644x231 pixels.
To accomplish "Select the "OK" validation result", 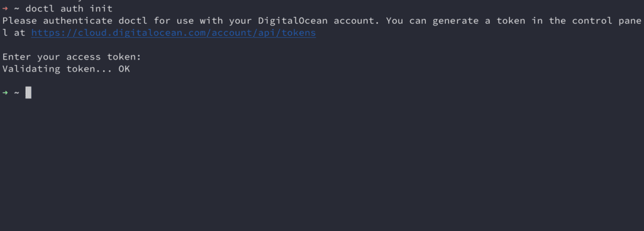I will [x=124, y=69].
